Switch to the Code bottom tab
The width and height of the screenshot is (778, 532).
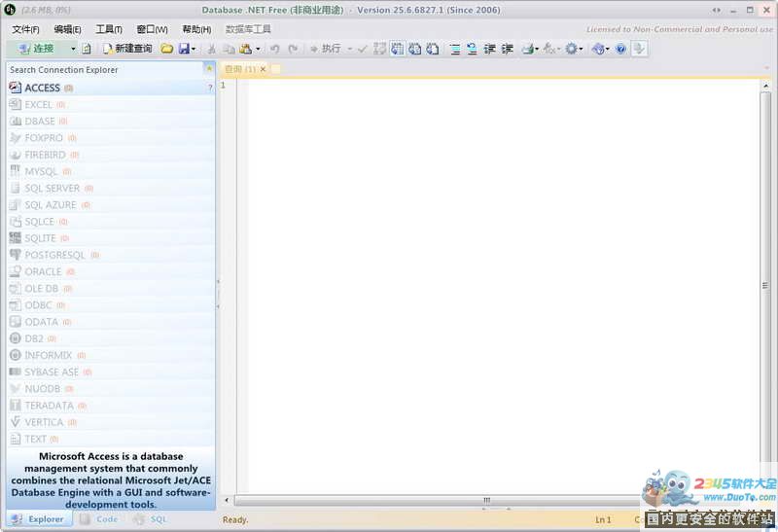(100, 519)
